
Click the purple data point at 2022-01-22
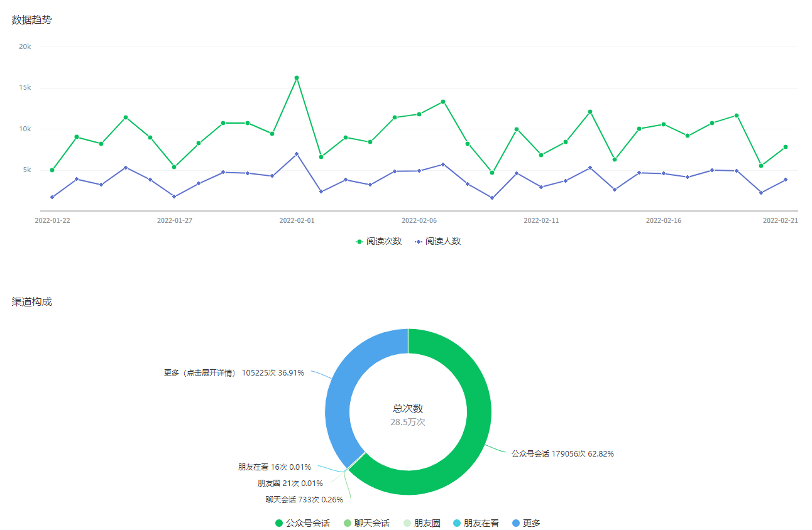tap(52, 197)
